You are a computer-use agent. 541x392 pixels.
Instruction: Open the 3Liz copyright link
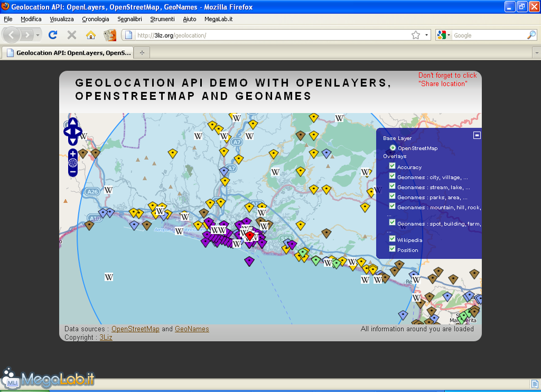coord(106,337)
